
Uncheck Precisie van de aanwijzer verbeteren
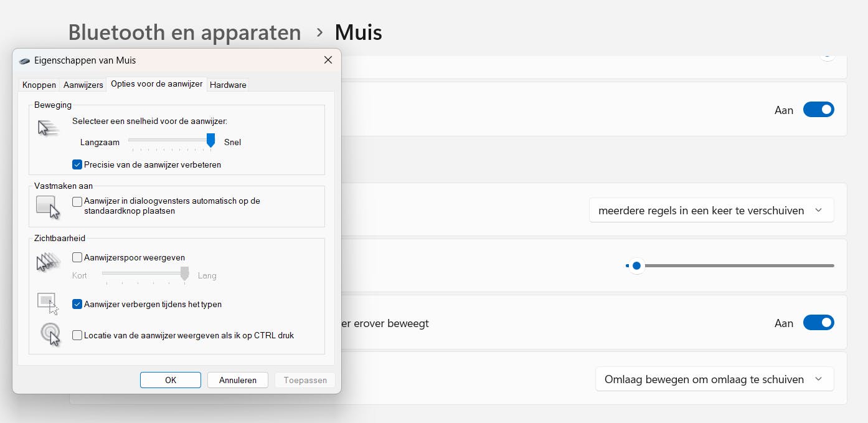[77, 165]
